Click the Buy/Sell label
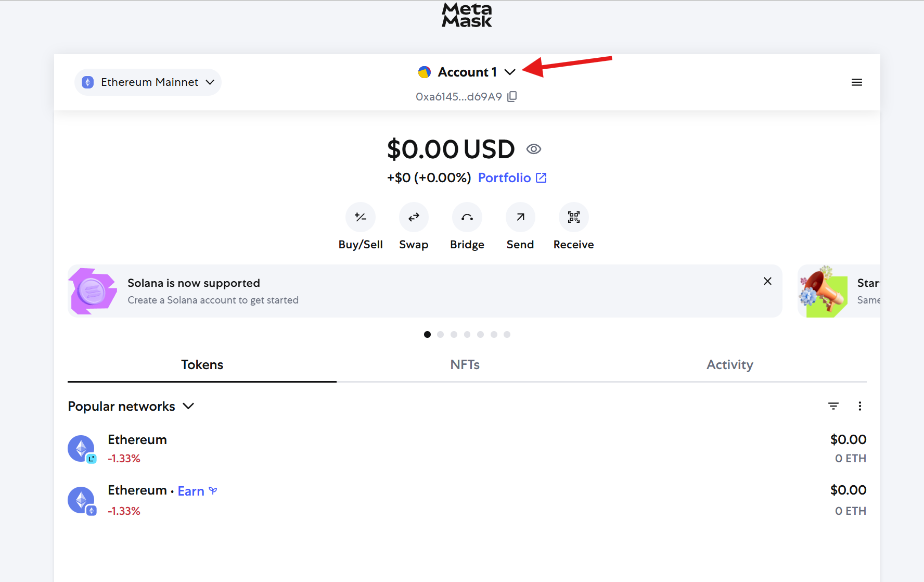 pyautogui.click(x=361, y=245)
